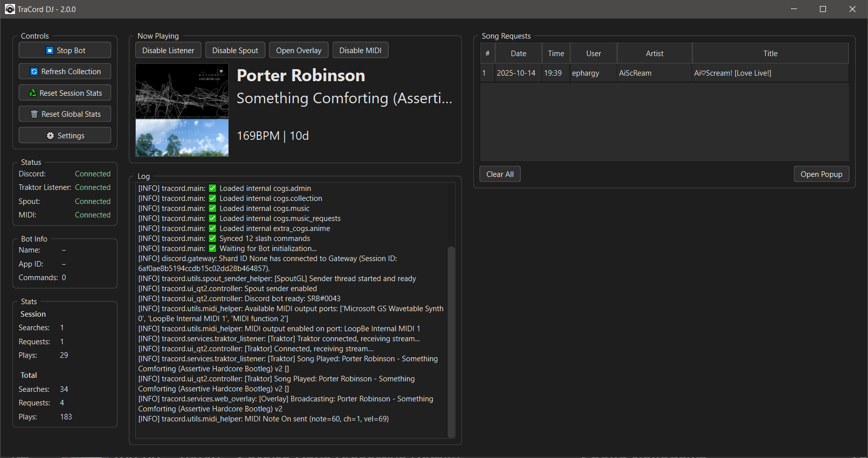Sort requests by the Artist column header
This screenshot has width=868, height=458.
(x=655, y=53)
